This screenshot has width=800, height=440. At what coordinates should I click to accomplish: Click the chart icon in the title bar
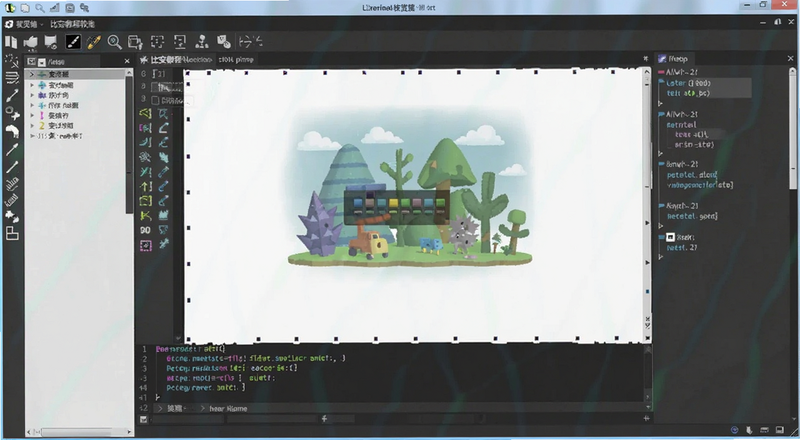tap(55, 8)
